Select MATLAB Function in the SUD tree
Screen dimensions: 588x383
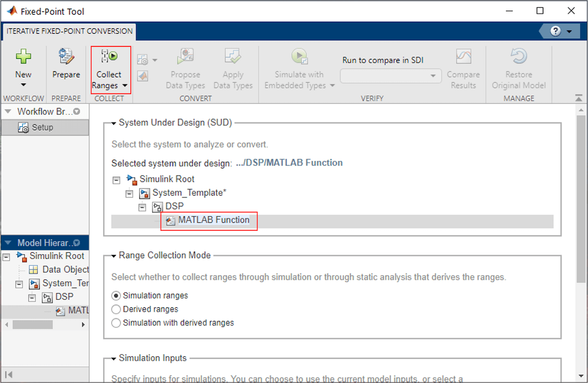pos(213,220)
